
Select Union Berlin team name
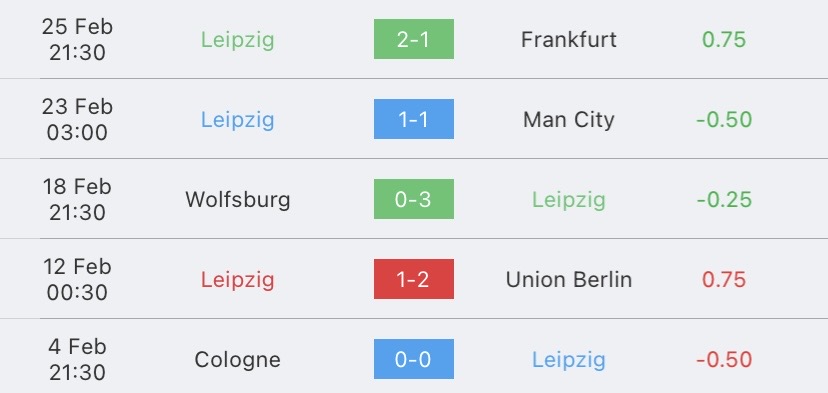(x=569, y=279)
